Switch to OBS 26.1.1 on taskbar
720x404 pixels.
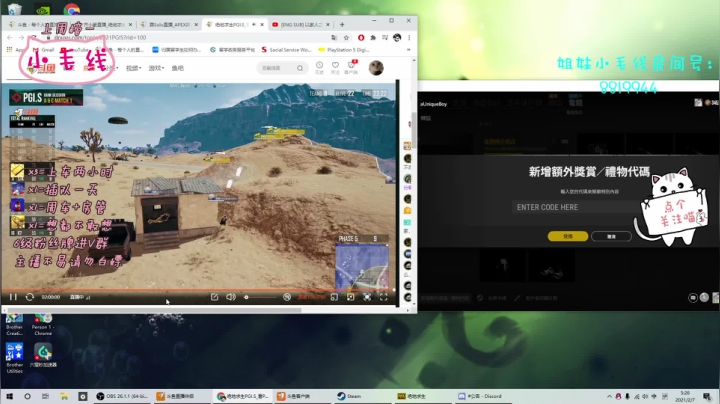122,396
